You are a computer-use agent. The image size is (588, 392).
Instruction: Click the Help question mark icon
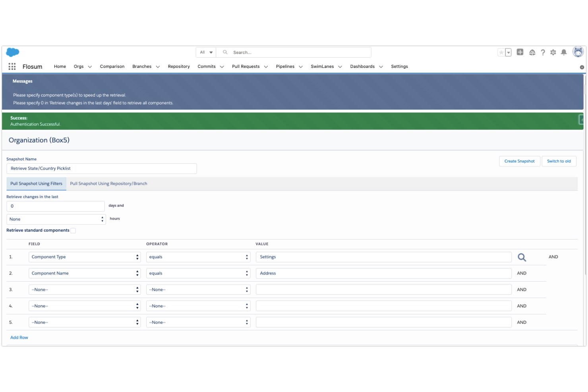pos(543,52)
